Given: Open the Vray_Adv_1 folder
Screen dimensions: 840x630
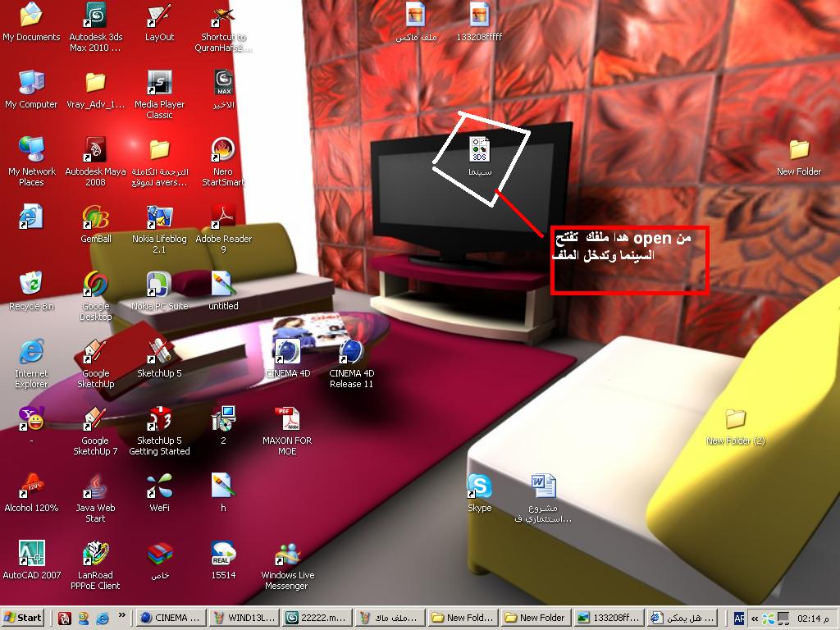Looking at the screenshot, I should tap(95, 89).
